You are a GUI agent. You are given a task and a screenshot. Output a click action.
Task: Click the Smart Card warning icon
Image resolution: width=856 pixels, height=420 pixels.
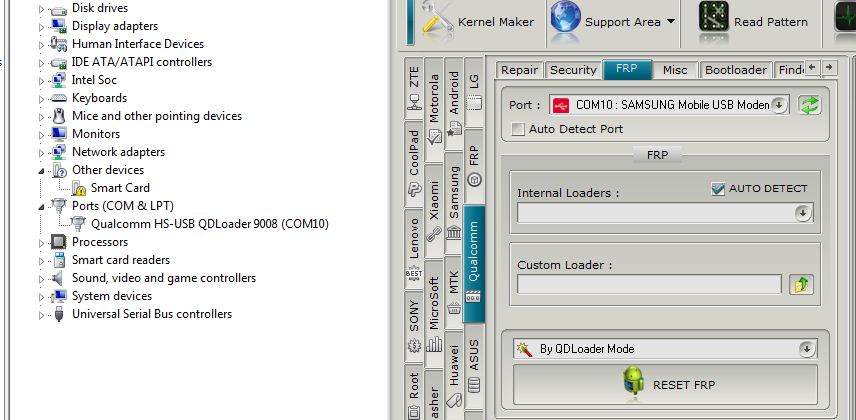(79, 188)
